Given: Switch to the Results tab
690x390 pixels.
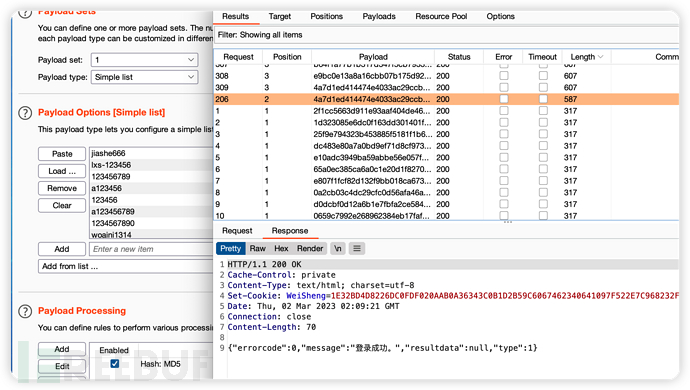Looking at the screenshot, I should (x=235, y=16).
